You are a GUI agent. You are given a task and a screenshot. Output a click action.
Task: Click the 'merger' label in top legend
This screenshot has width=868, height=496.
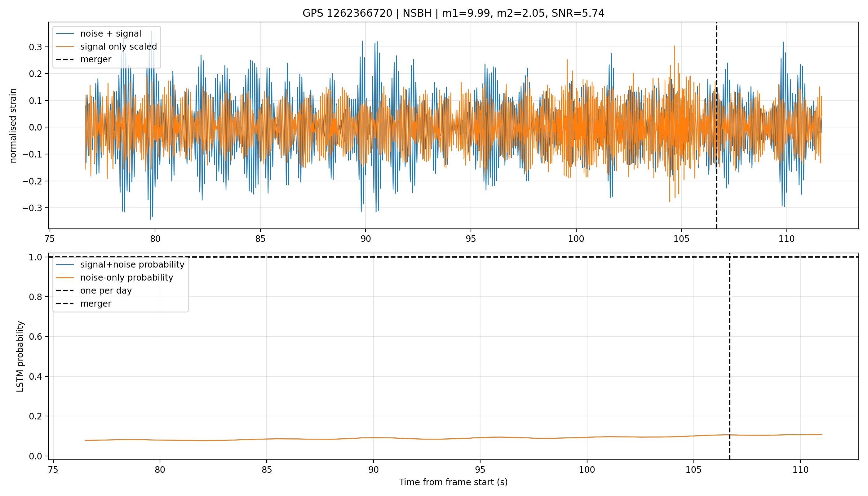96,59
